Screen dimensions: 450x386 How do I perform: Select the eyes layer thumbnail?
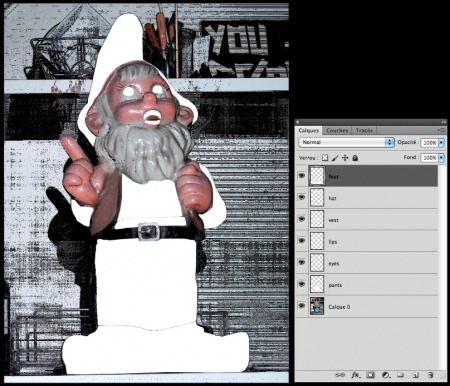(x=317, y=262)
